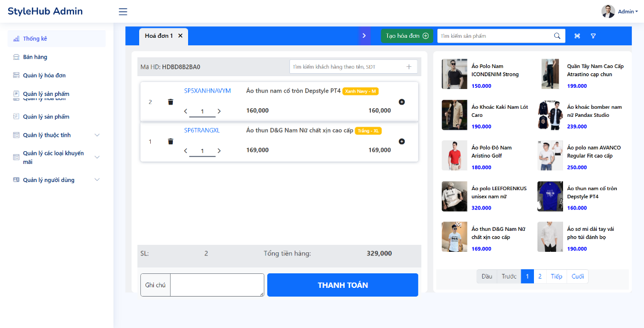Open the barcode scan icon
This screenshot has width=644, height=328.
point(577,36)
